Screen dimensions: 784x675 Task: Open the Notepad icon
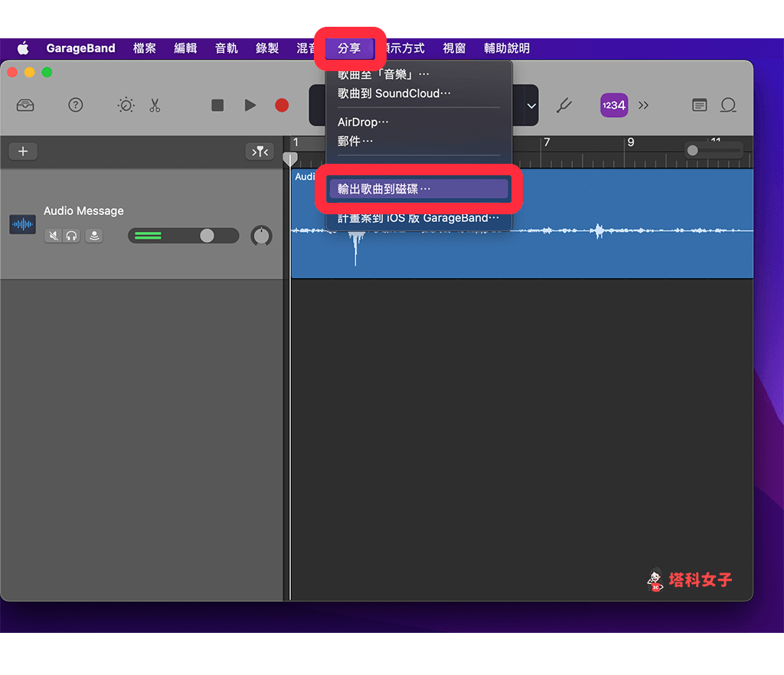(700, 106)
